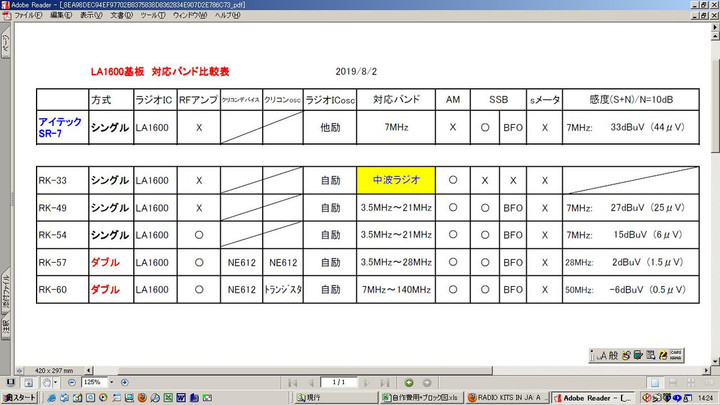720x405 pixels.
Task: Open the ツール menu
Action: [153, 16]
